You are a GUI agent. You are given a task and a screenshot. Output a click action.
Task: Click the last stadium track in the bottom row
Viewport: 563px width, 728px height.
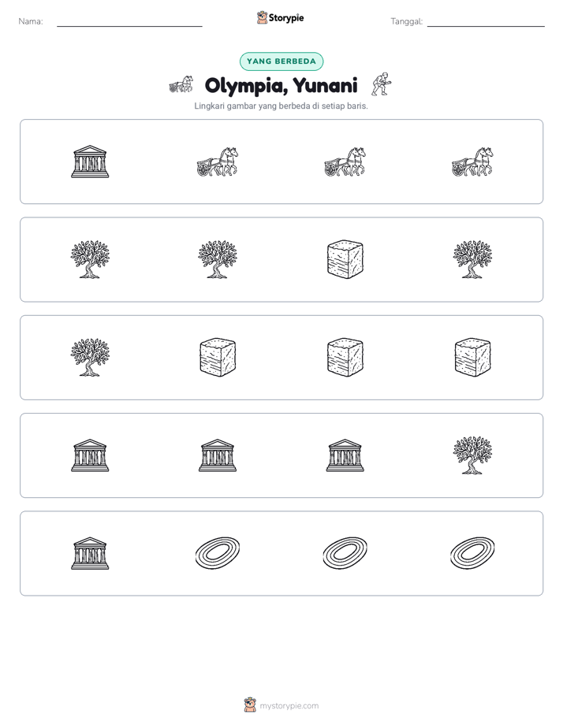[x=472, y=552]
